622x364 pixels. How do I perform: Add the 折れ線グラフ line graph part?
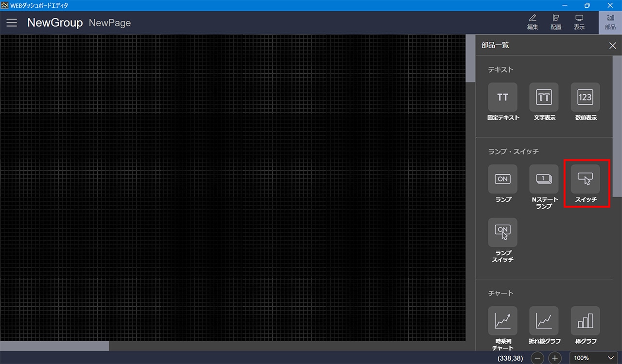(544, 321)
